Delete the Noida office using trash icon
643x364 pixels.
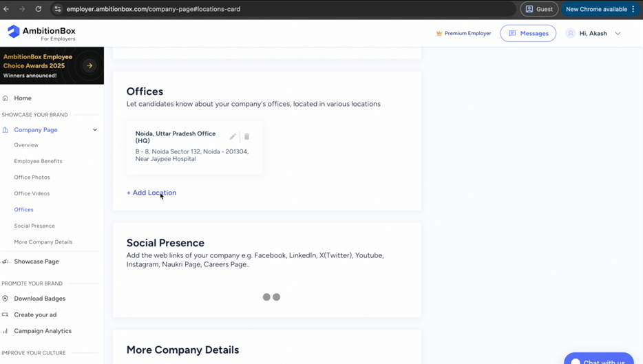tap(247, 137)
